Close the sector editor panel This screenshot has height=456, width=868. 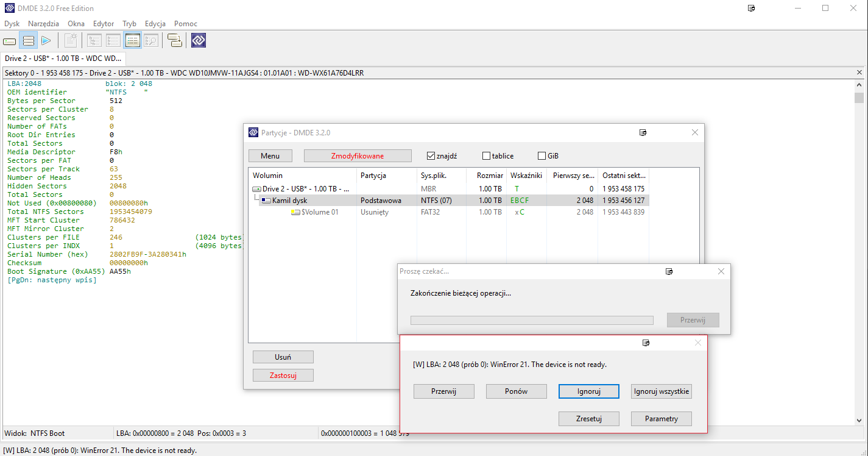point(860,73)
